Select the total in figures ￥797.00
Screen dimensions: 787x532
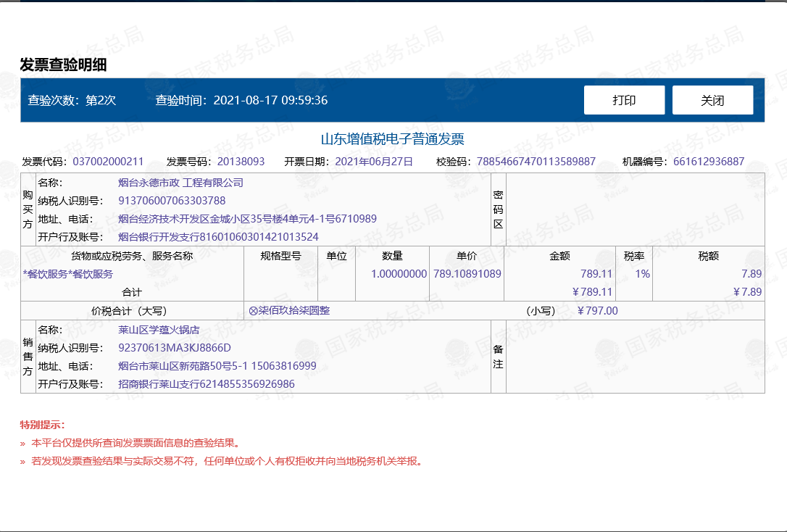click(x=597, y=311)
